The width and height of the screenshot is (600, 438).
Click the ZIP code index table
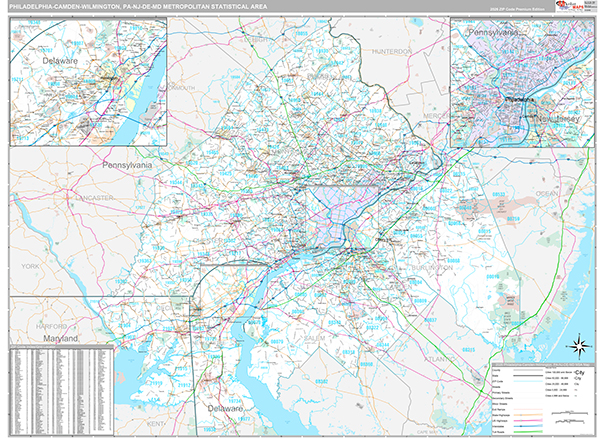(60, 388)
